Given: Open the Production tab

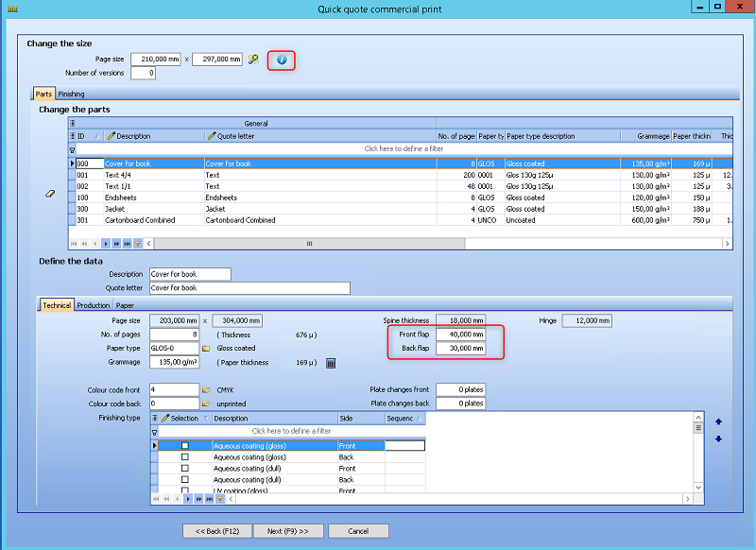Looking at the screenshot, I should coord(94,305).
